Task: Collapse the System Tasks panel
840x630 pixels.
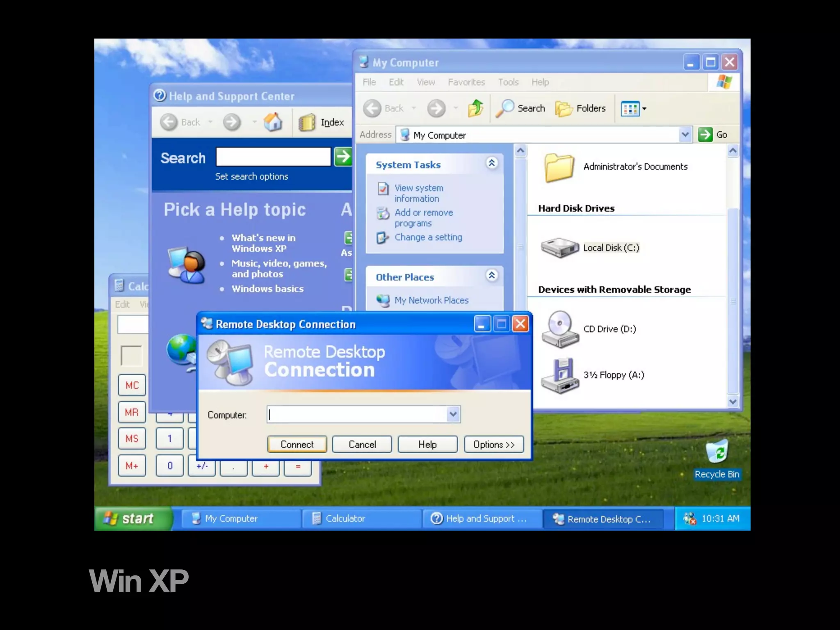Action: point(492,163)
